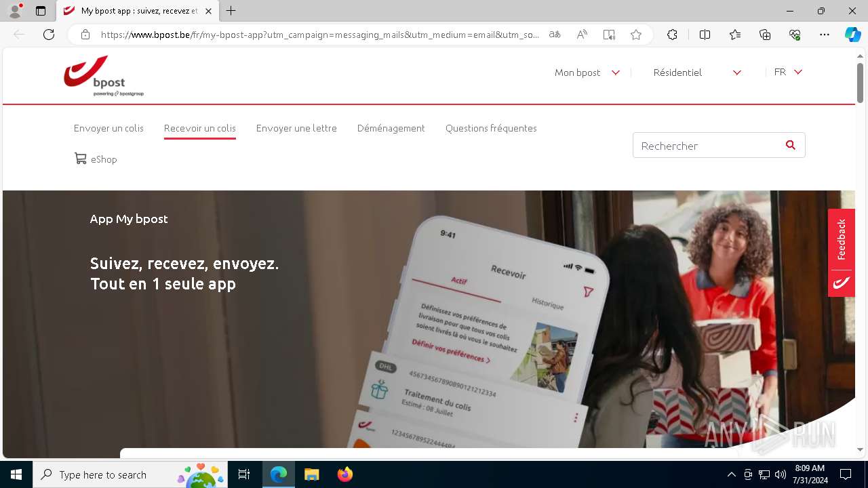Open Déménagement menu item
Screen dimensions: 868x488
pyautogui.click(x=391, y=128)
